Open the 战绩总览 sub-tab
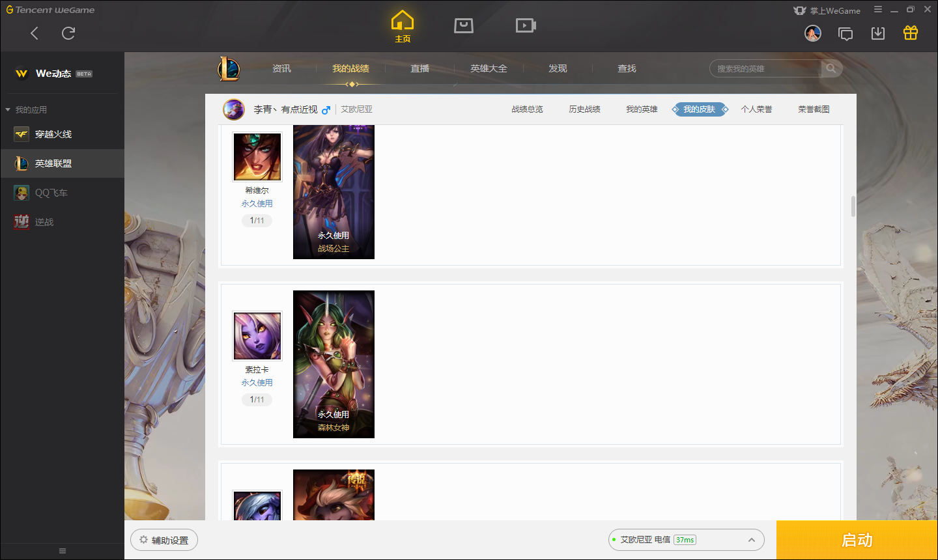 527,109
